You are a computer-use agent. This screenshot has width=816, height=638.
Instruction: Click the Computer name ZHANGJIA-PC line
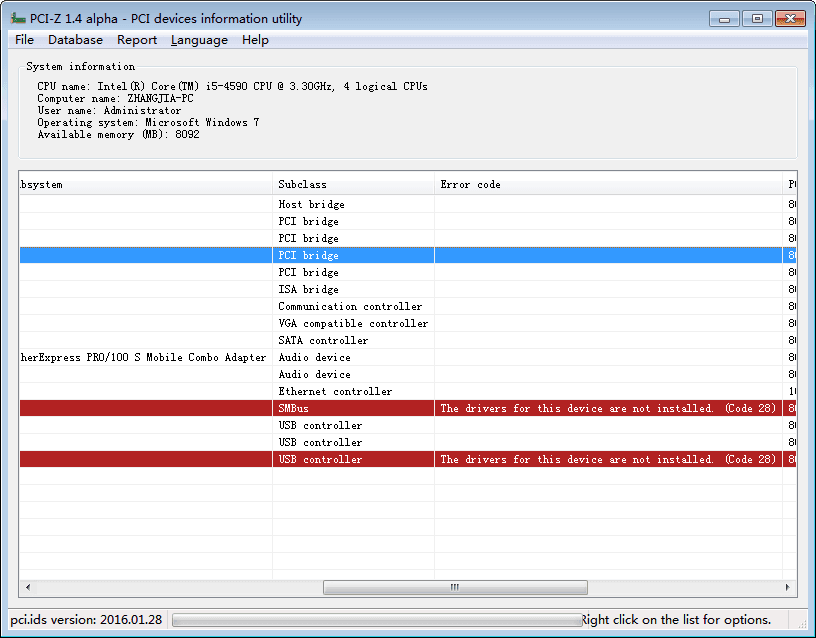pos(115,98)
